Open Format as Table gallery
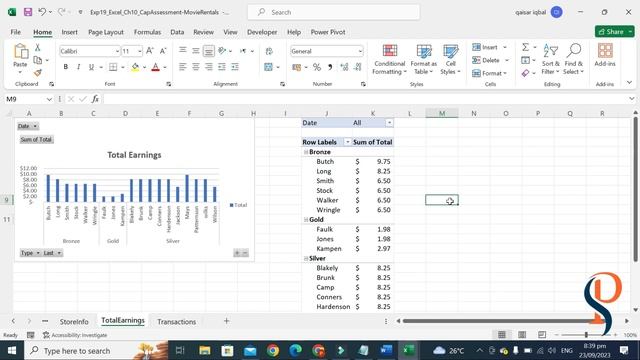Screen dimensions: 640x360 point(424,60)
